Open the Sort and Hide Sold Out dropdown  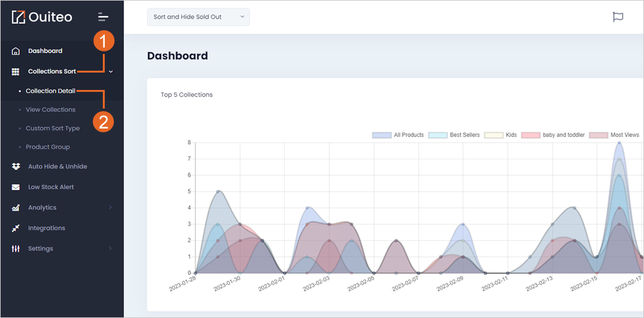(199, 17)
